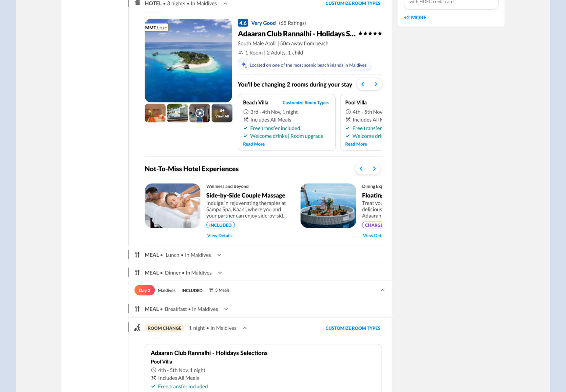
Task: Expand Meal Breakfast in Maldives
Action: coord(226,309)
